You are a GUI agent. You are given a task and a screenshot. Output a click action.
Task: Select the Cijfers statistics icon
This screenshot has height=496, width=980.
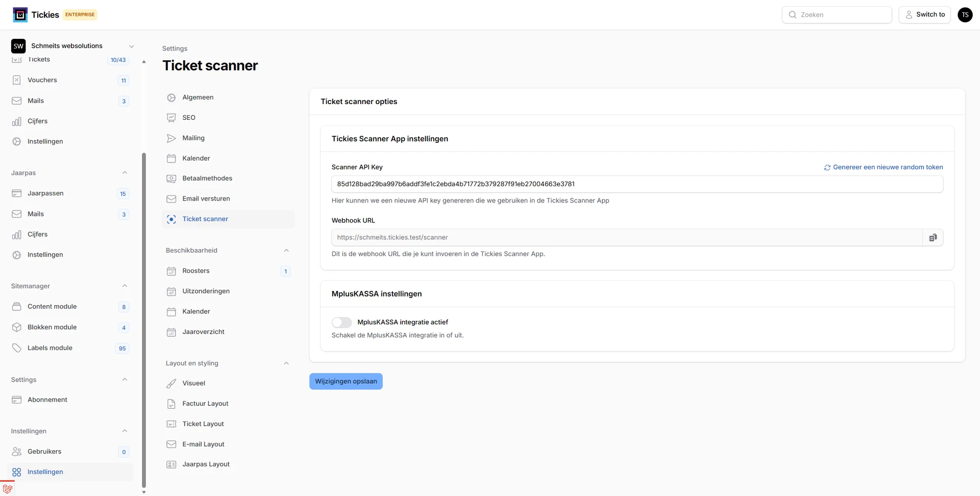17,121
